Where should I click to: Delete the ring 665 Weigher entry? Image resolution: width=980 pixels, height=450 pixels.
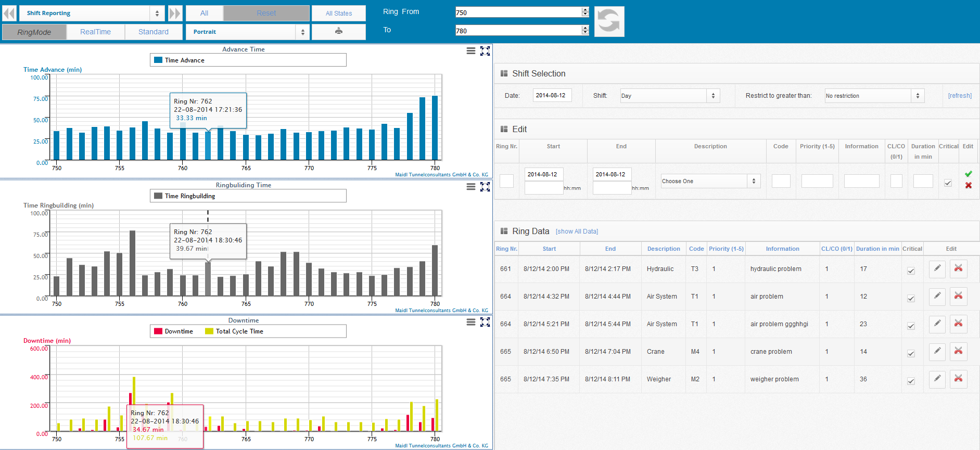tap(958, 379)
